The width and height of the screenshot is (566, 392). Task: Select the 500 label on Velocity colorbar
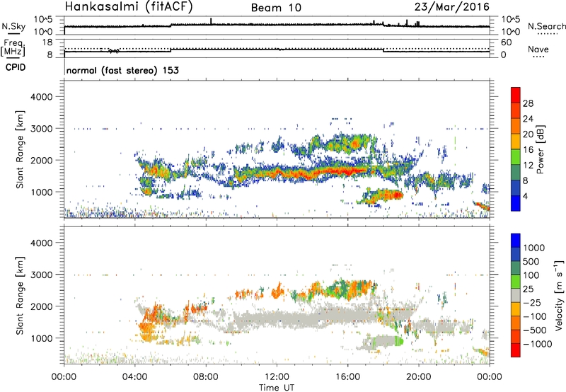pos(531,261)
